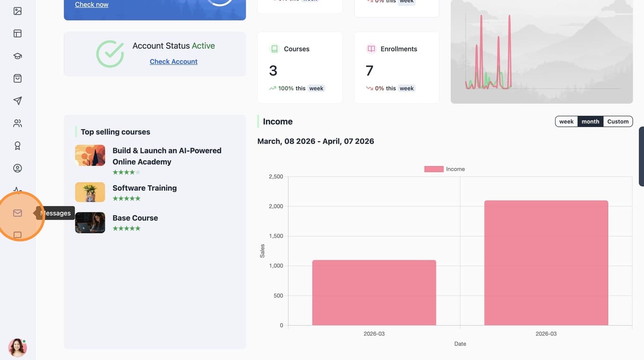Click the Check Account link

pyautogui.click(x=174, y=61)
